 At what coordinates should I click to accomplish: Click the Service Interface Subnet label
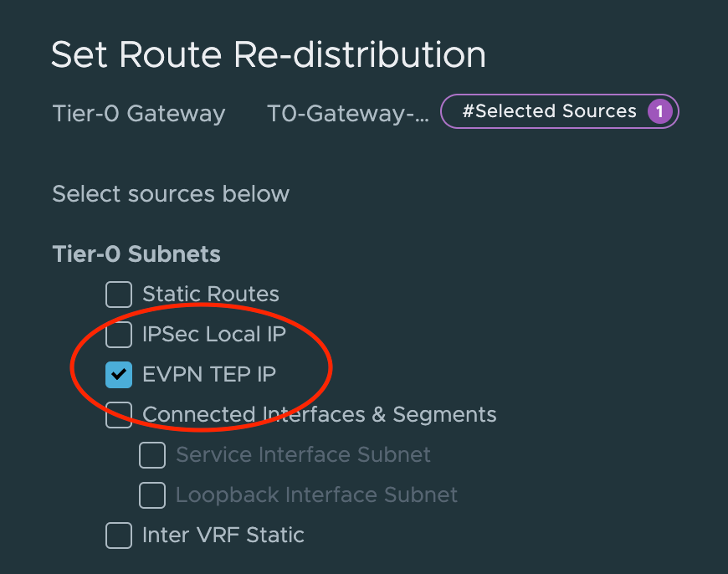tap(303, 455)
